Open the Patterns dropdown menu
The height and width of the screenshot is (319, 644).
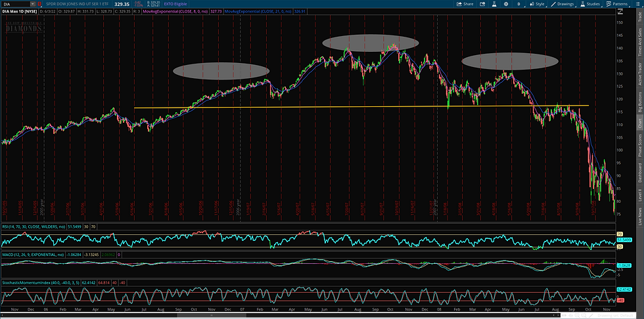(x=618, y=4)
